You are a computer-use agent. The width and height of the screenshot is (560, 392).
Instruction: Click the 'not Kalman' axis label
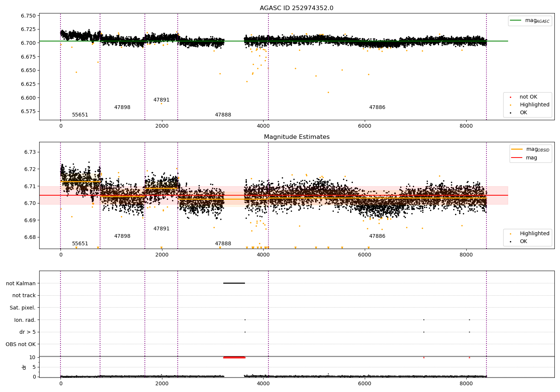21,283
